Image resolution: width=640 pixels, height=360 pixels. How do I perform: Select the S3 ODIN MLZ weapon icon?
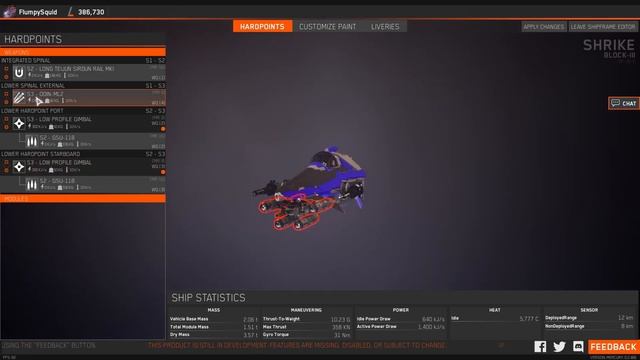(19, 98)
